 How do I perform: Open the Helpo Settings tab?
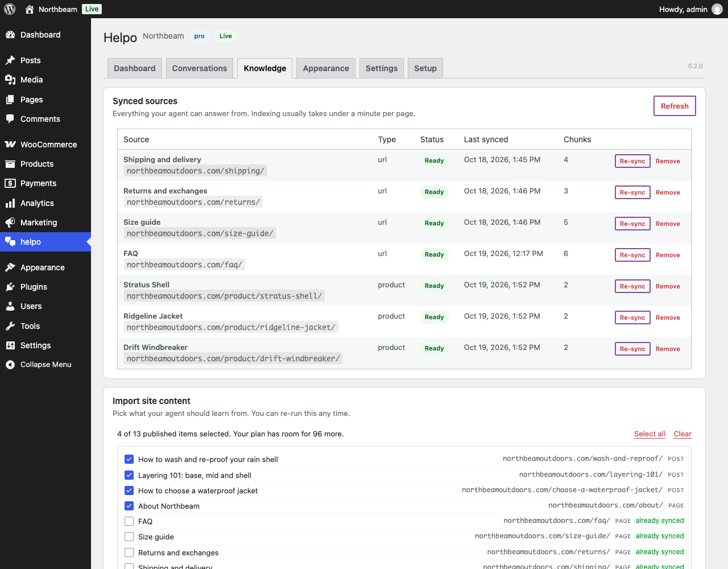382,68
